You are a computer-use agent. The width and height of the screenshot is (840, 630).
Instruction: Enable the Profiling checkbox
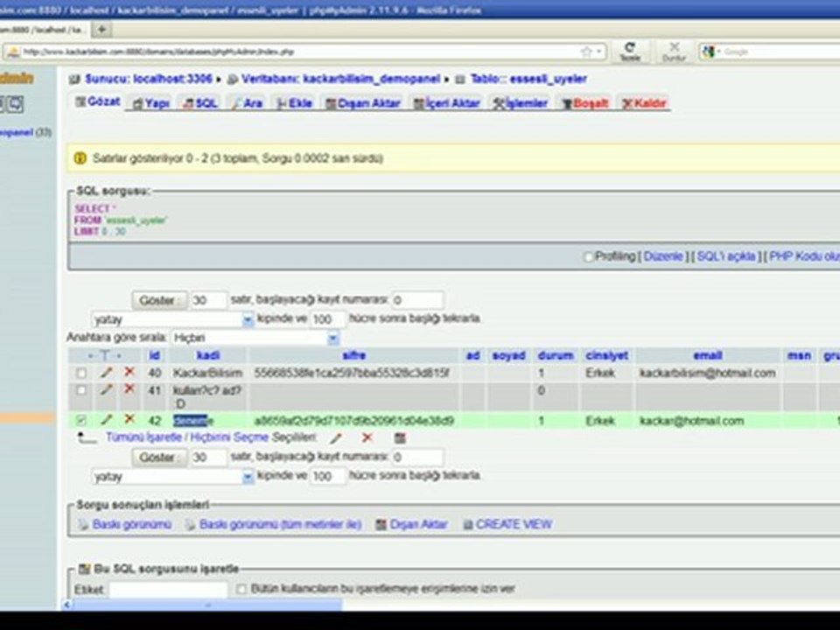(588, 257)
